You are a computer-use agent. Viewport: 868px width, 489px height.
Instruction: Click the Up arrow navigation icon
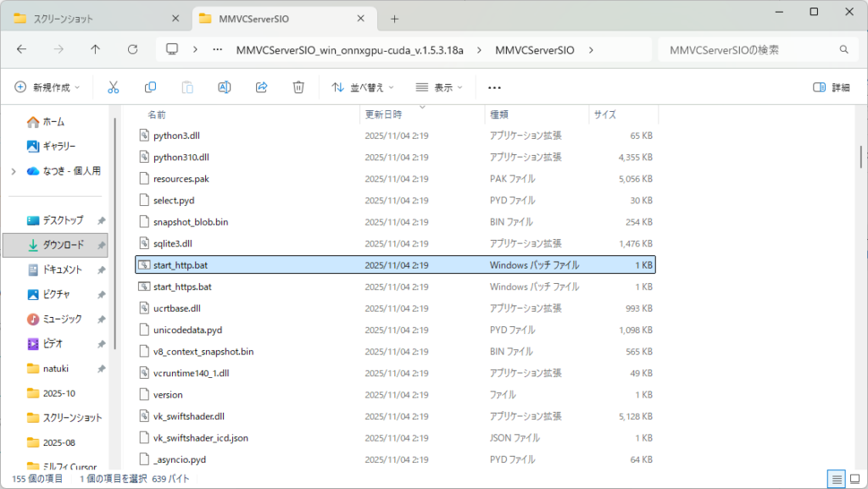click(x=95, y=49)
